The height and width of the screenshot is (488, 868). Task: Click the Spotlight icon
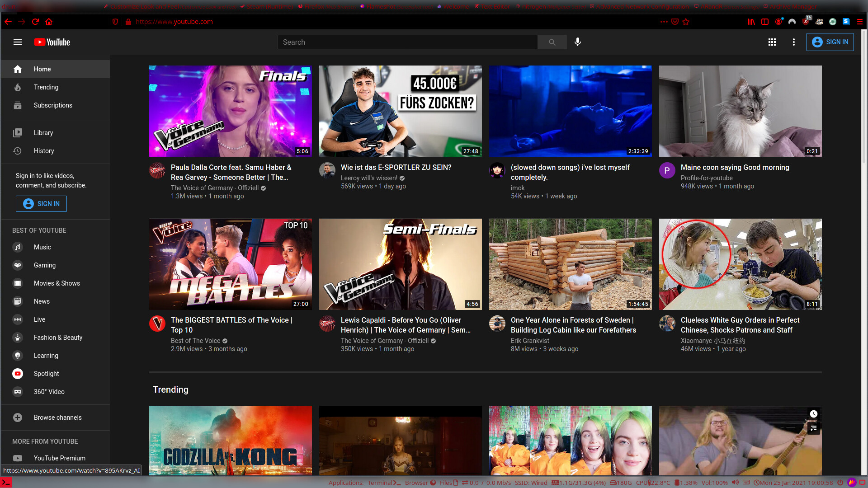[18, 374]
